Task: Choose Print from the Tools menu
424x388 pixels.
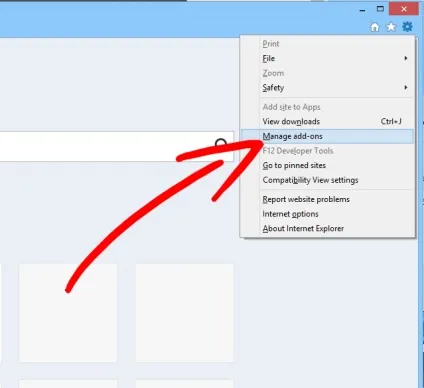Action: tap(327, 44)
